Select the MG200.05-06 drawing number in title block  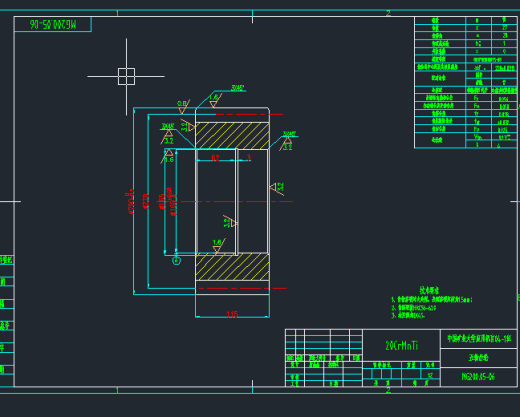478,377
